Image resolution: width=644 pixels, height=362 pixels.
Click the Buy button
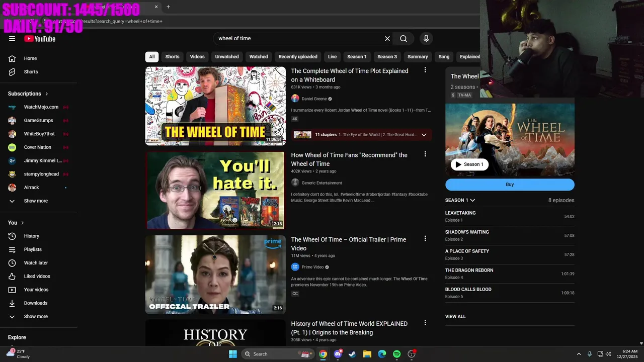510,185
